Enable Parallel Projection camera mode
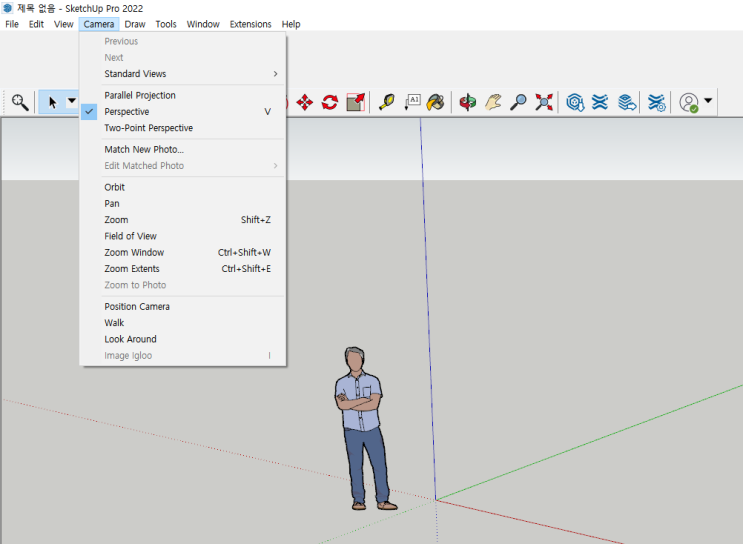This screenshot has height=544, width=743. (183, 95)
